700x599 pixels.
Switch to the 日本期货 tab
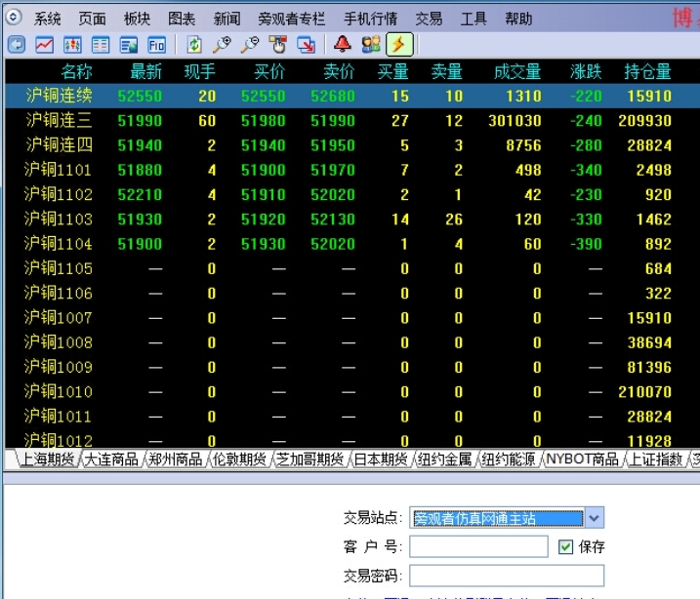tap(381, 459)
